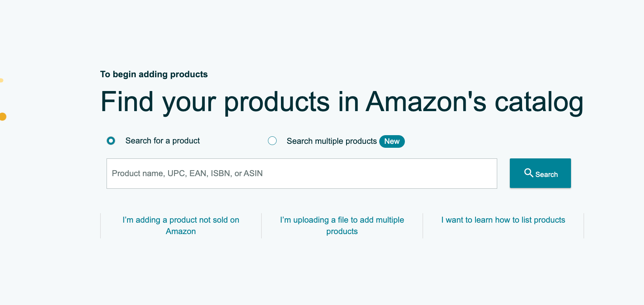This screenshot has height=305, width=644.
Task: Click the small yellow half-circle near the top-left edge
Action: pyautogui.click(x=2, y=80)
